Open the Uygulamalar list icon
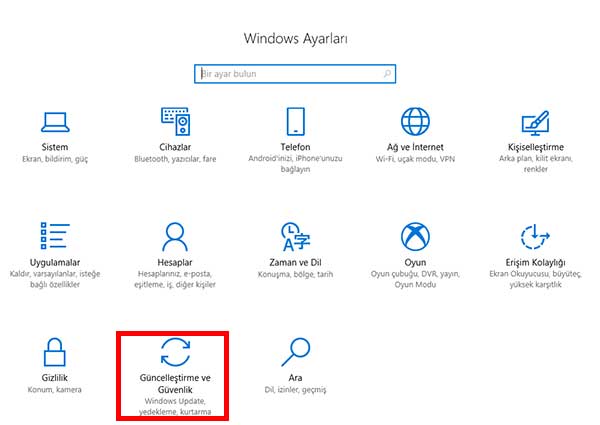The height and width of the screenshot is (425, 600). pyautogui.click(x=55, y=235)
